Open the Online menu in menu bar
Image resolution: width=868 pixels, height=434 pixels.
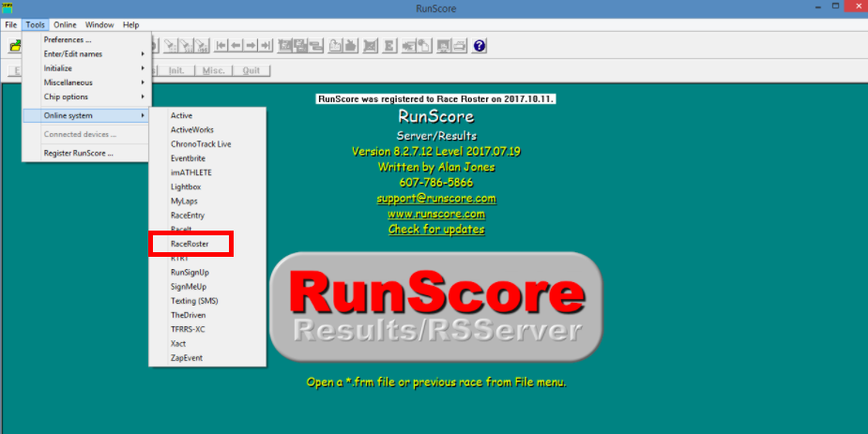click(65, 24)
